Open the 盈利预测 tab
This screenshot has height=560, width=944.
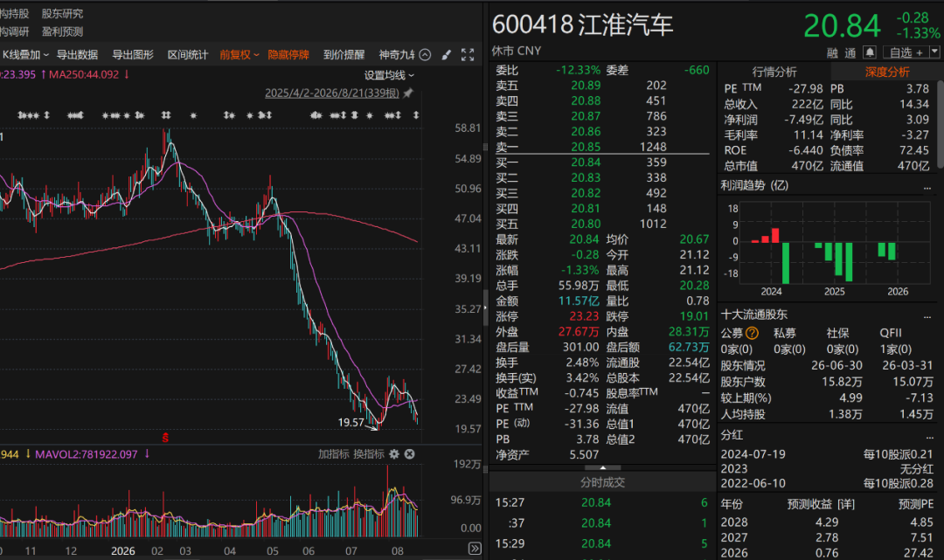pos(62,31)
